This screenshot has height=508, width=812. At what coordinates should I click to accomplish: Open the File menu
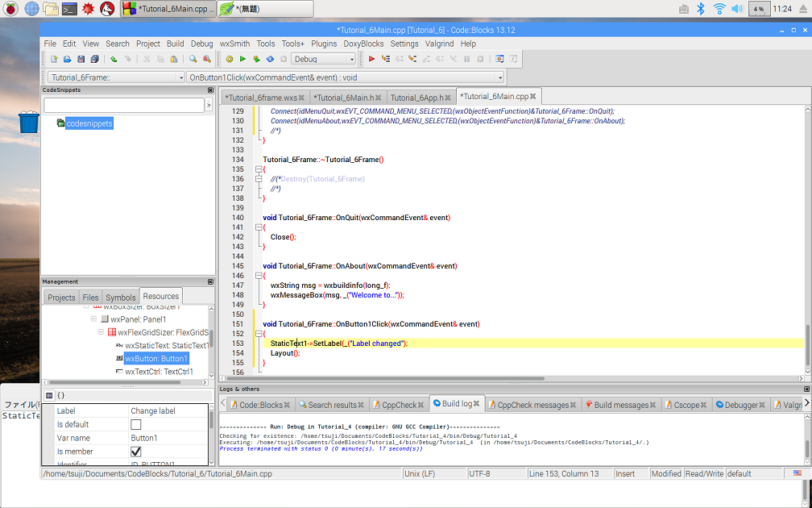(x=50, y=44)
